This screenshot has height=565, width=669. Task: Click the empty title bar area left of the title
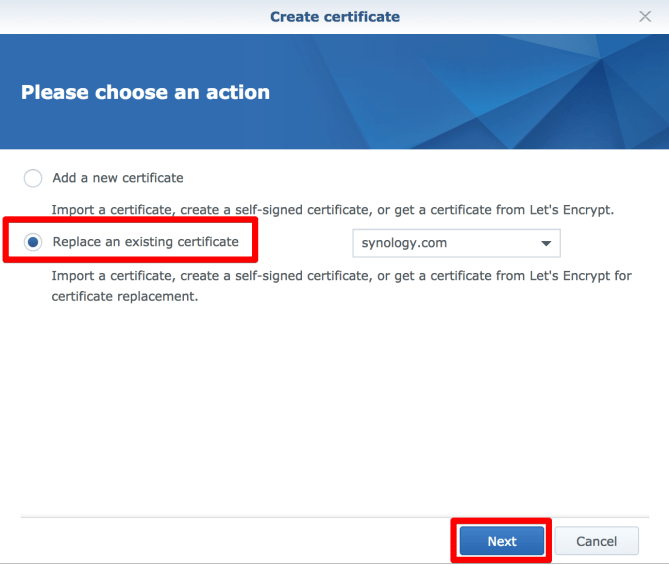120,17
